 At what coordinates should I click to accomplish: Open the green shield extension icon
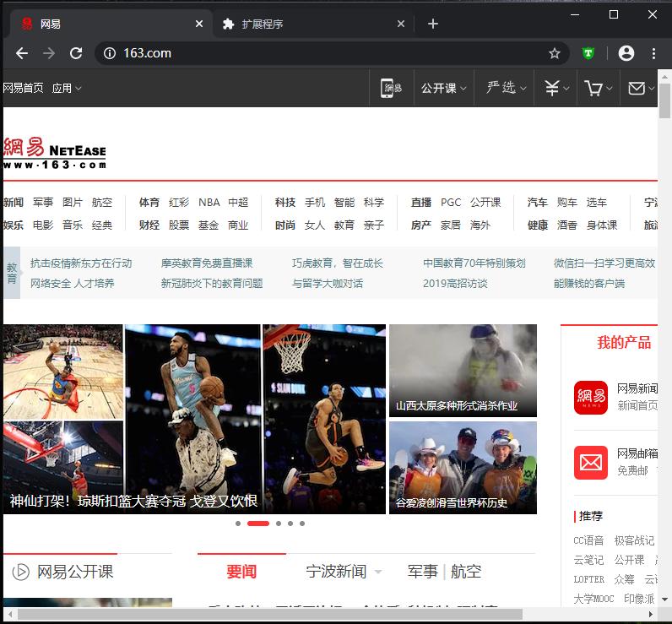tap(588, 53)
